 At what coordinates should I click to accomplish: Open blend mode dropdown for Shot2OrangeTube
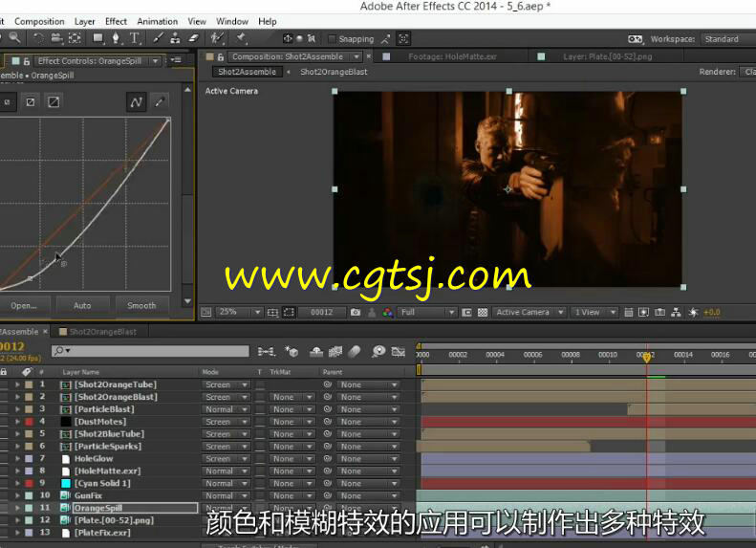coord(226,385)
